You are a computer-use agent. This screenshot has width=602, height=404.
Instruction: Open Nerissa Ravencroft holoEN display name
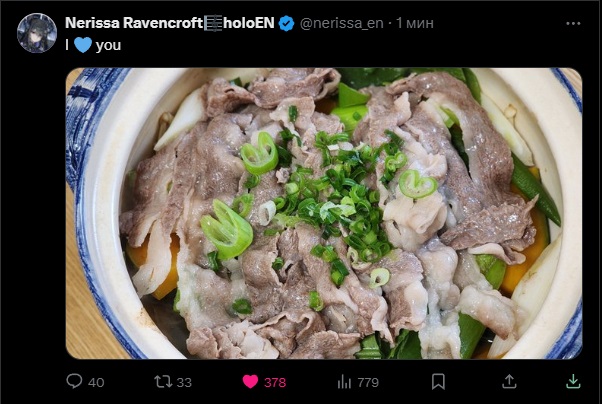pyautogui.click(x=170, y=23)
